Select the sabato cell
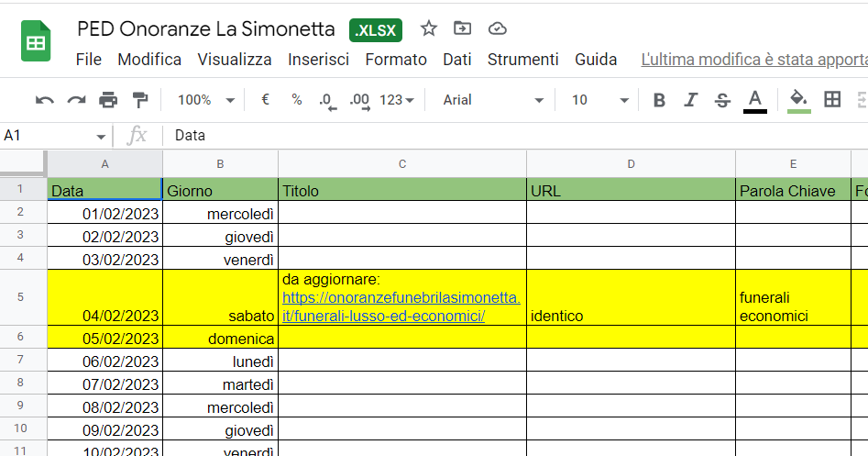Screen dimensions: 868x456 coord(220,297)
